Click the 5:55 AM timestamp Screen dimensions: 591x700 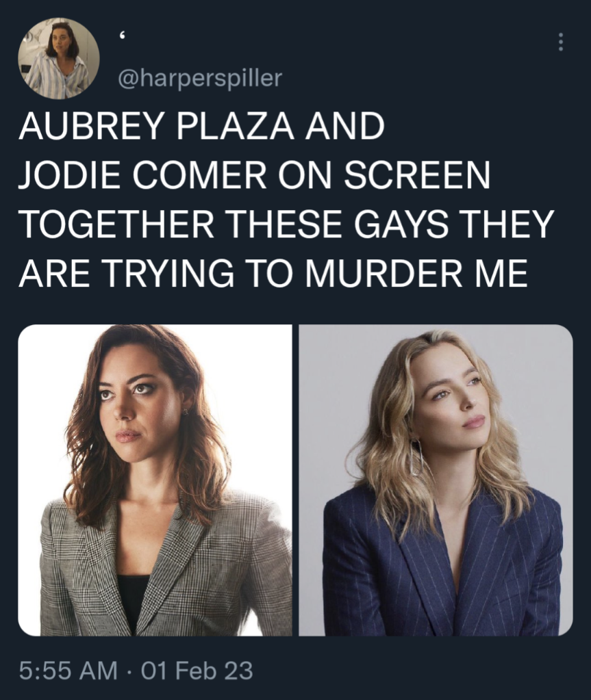tap(68, 671)
